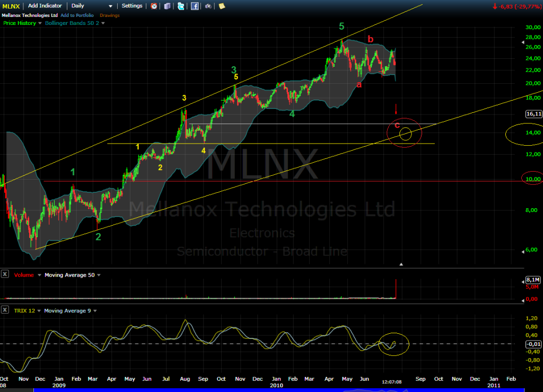Image resolution: width=543 pixels, height=392 pixels.
Task: Click the alarm clock alert icon
Action: (154, 6)
